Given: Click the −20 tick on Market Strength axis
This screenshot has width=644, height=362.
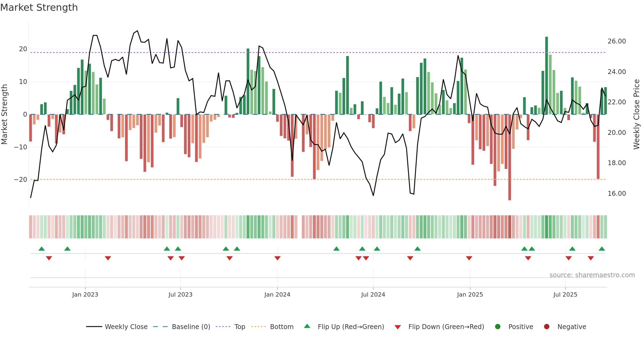Looking at the screenshot, I should coord(21,180).
